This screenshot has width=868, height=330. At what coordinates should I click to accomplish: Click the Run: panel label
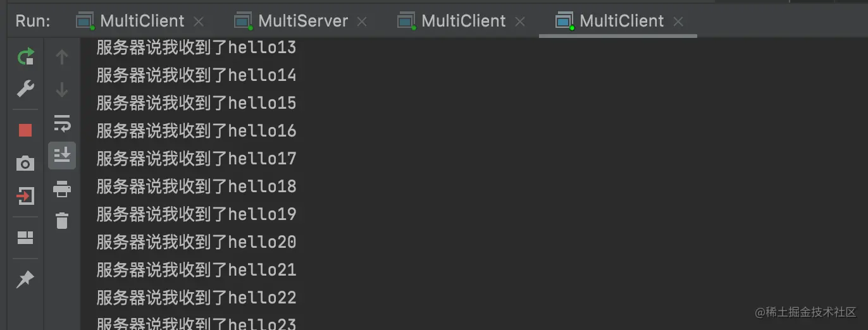point(33,21)
